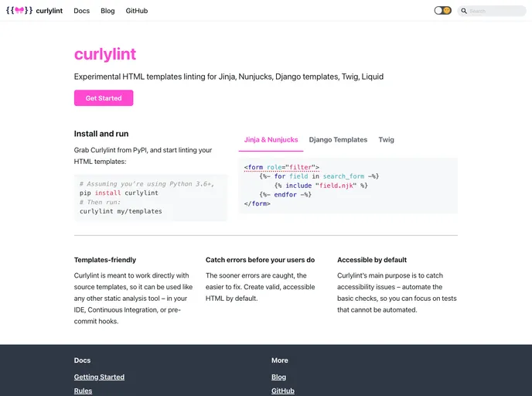This screenshot has width=532, height=396.
Task: Click the curlylint my/templates command line
Action: click(121, 211)
